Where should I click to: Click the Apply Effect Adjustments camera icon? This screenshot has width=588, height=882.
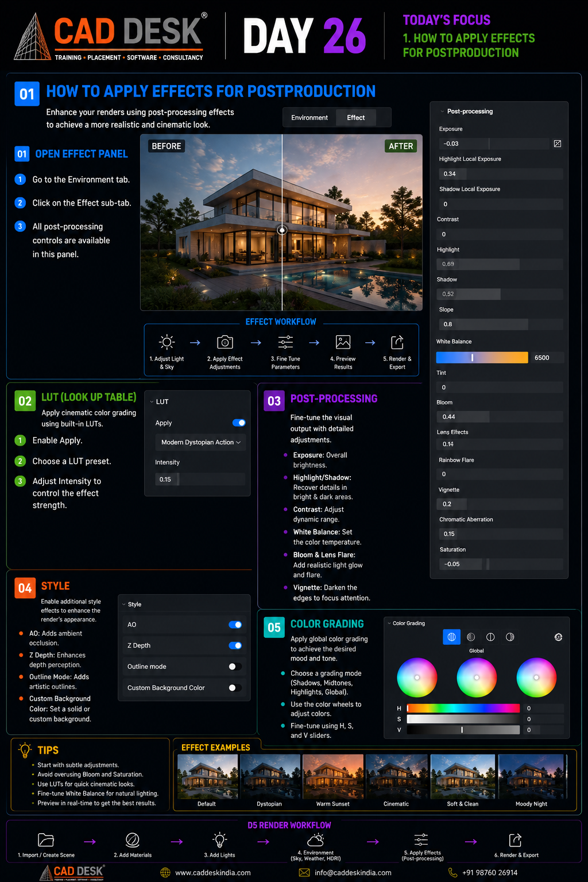[225, 342]
